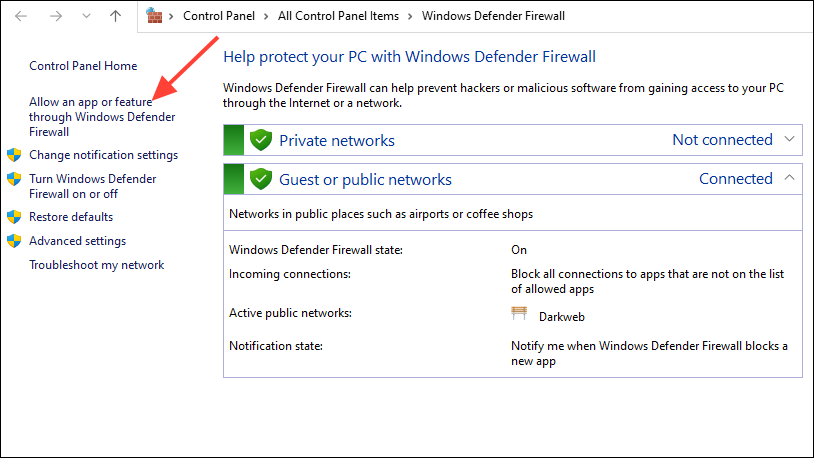The image size is (814, 458).
Task: Click the shield icon next to Restore defaults
Action: (x=14, y=217)
